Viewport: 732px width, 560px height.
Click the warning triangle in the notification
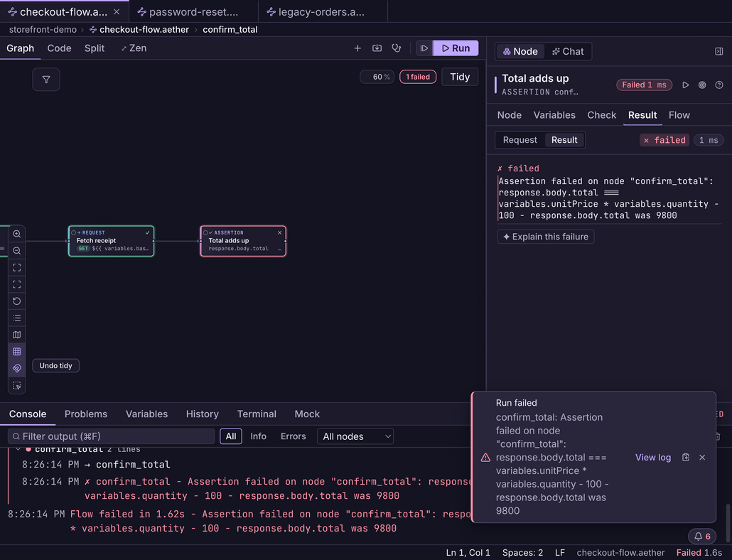click(485, 458)
